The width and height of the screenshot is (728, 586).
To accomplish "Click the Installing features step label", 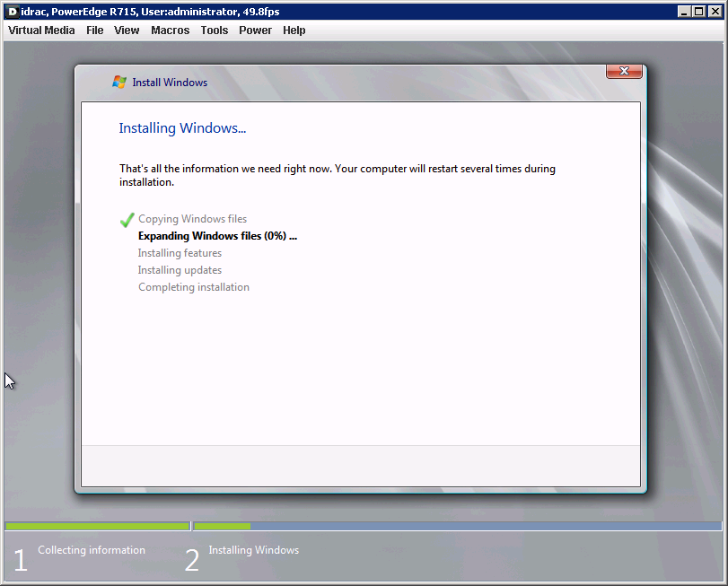I will (x=180, y=253).
